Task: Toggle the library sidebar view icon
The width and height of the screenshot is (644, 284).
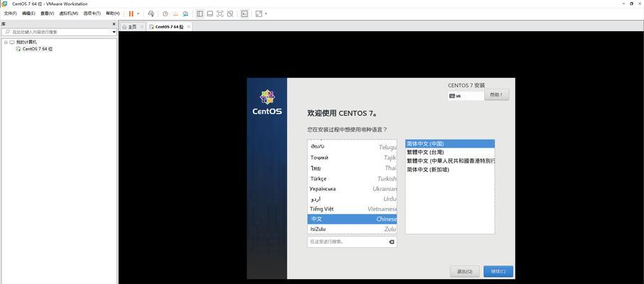Action: point(200,13)
